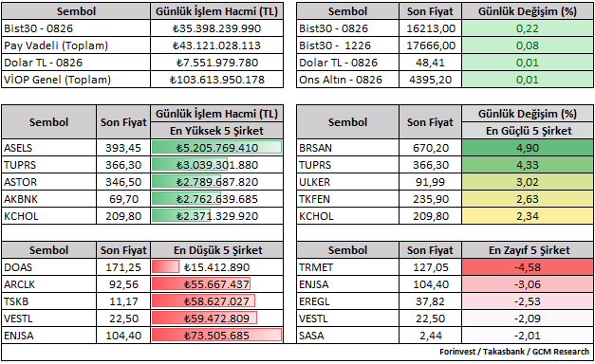This screenshot has width=595, height=364.
Task: Click the En Yüksek 5 Şirket header
Action: 216,131
